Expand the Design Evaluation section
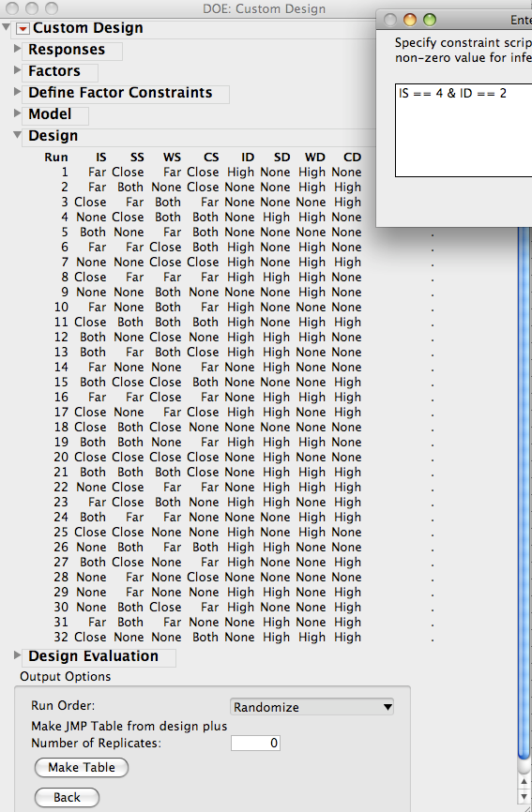The height and width of the screenshot is (812, 532). coord(17,655)
